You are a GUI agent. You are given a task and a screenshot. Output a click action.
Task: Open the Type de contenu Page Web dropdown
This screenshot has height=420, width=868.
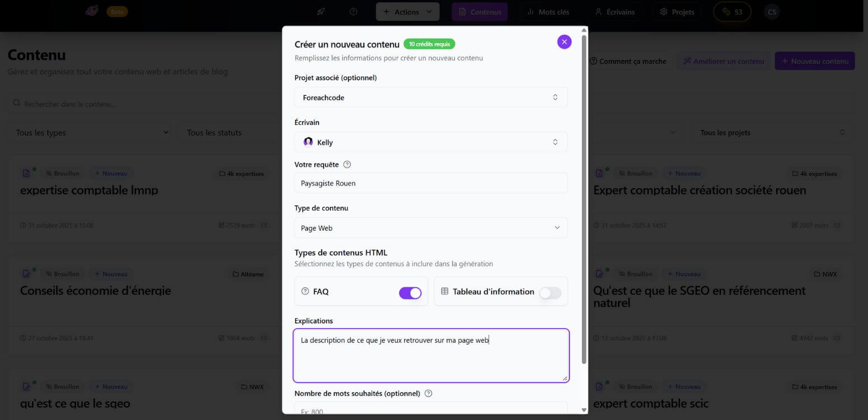coord(431,228)
